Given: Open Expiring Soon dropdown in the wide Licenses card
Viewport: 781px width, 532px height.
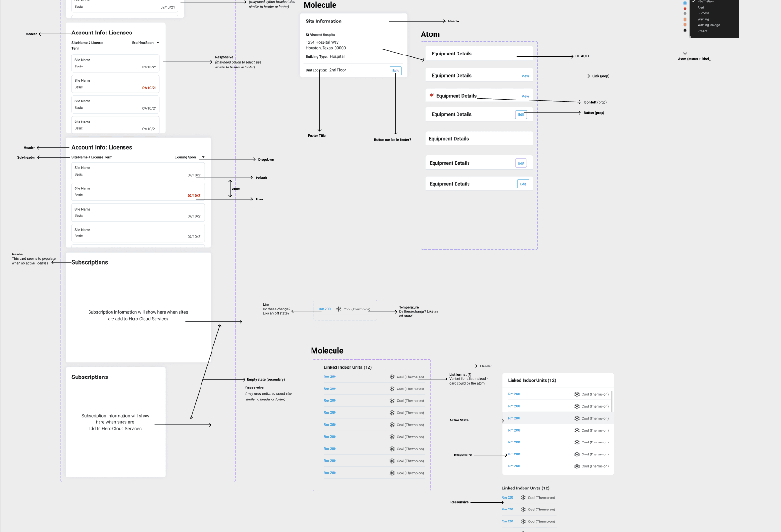Looking at the screenshot, I should tap(190, 157).
